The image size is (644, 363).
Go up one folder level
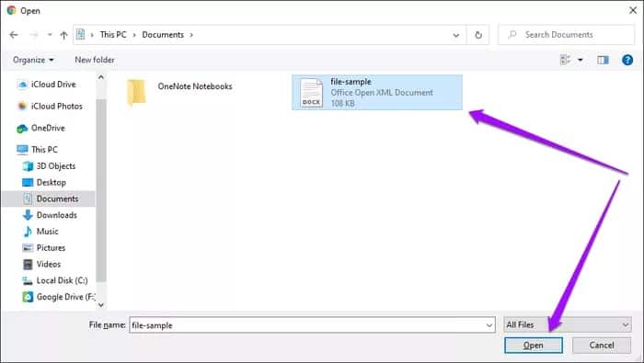(x=63, y=35)
